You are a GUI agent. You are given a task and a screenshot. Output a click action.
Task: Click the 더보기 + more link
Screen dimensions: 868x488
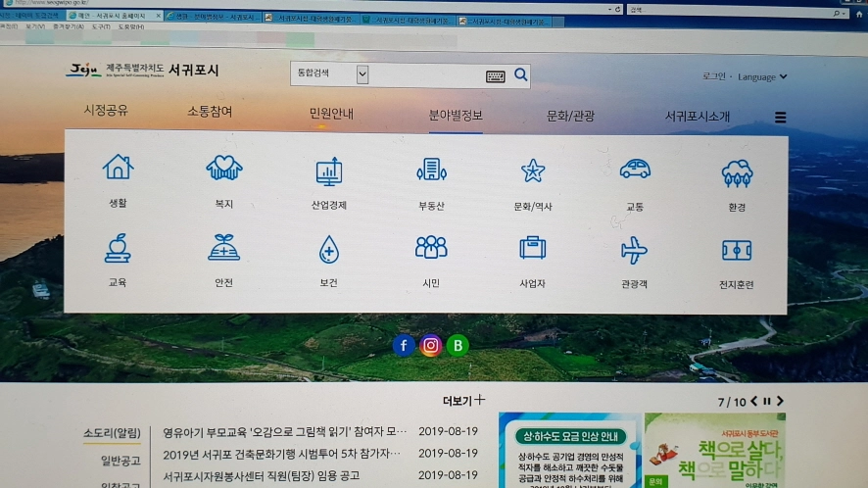click(464, 400)
